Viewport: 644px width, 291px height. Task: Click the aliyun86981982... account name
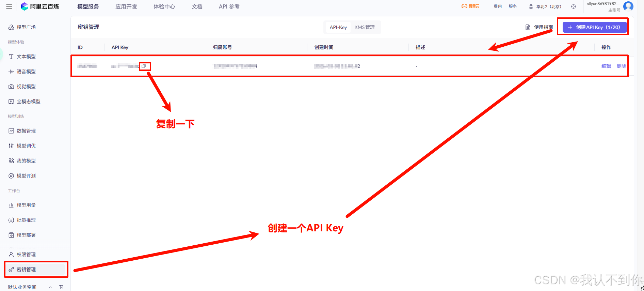tap(603, 4)
